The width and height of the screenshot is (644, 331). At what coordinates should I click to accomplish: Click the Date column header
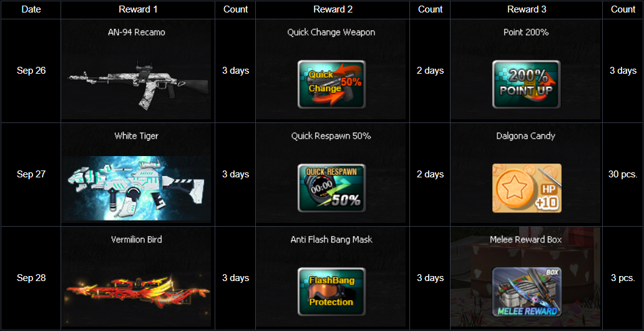31,9
